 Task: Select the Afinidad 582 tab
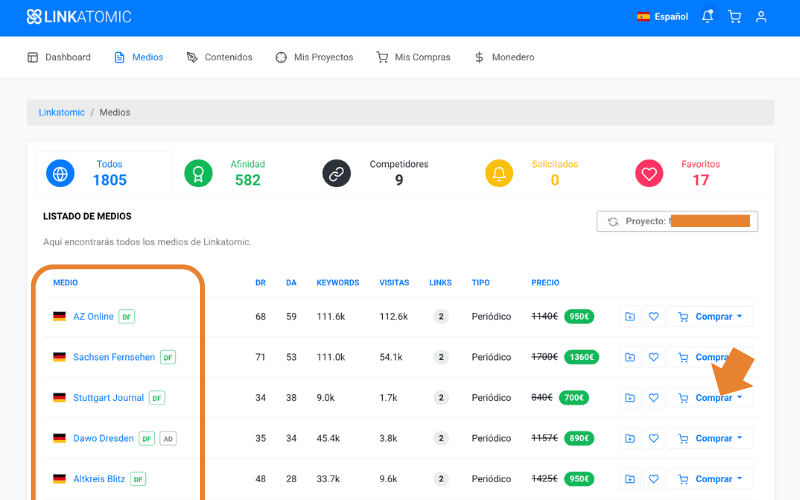pos(224,173)
